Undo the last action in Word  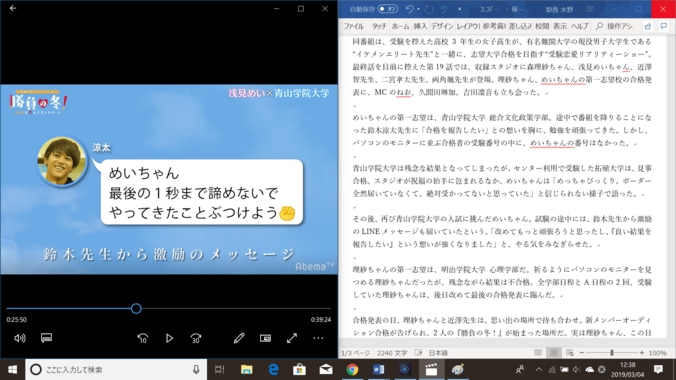click(410, 9)
